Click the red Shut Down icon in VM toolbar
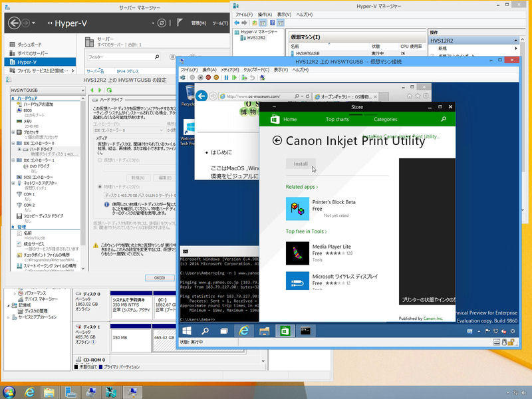Viewport: 532px width, 399px height. tap(208, 78)
